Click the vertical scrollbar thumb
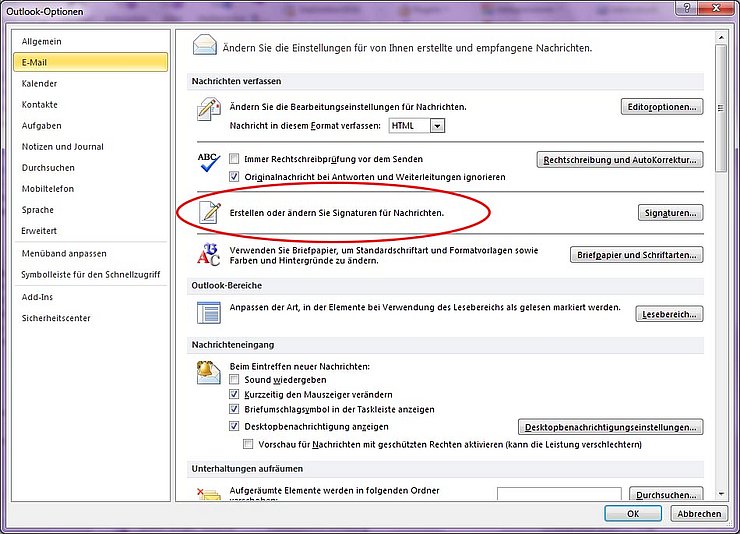 (x=721, y=108)
